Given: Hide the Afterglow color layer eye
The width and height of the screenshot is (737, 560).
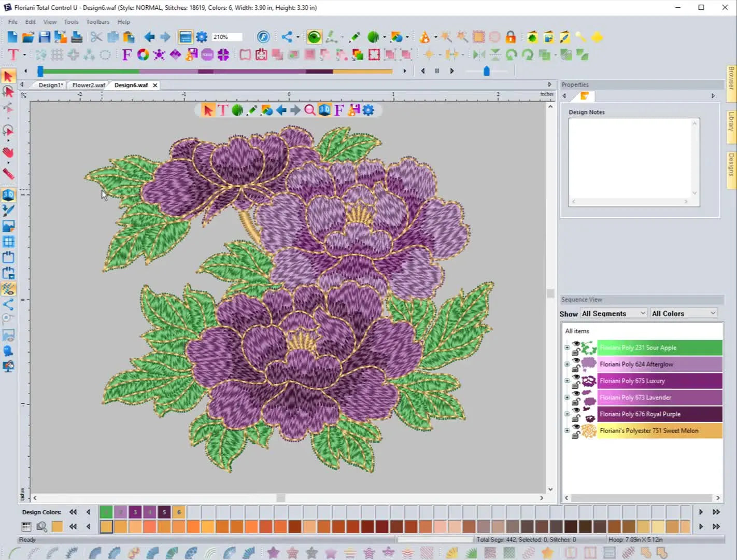Looking at the screenshot, I should coord(576,360).
